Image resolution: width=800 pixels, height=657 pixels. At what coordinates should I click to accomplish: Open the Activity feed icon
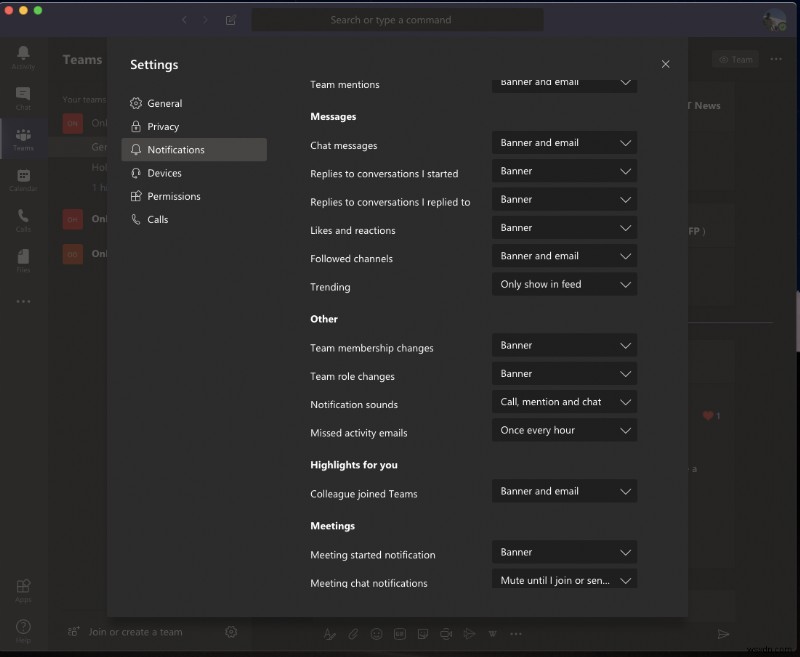point(24,55)
